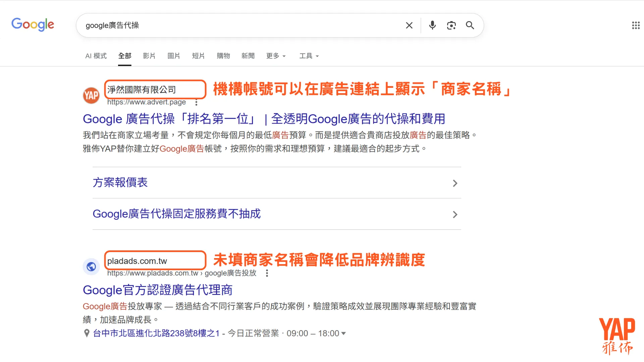The width and height of the screenshot is (644, 362).
Task: Expand the business hours arrow after 18:00
Action: 343,333
